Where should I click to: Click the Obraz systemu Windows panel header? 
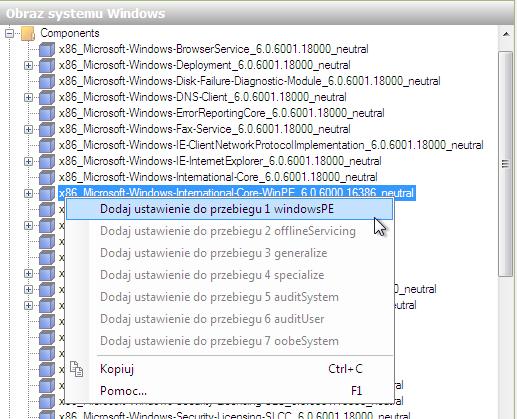click(257, 14)
